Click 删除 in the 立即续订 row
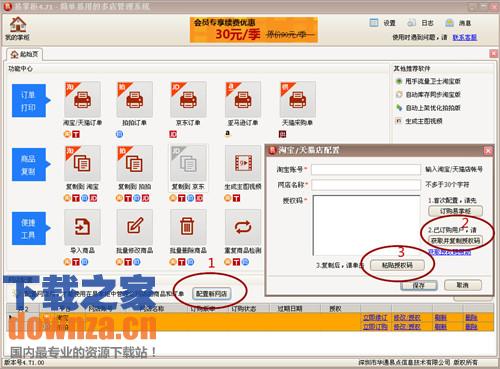This screenshot has height=369, width=500. 471,318
